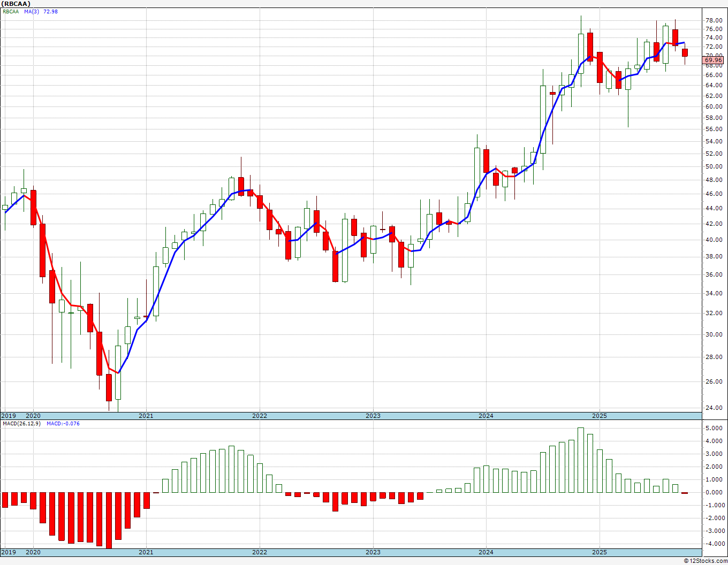Click the 58.00 price axis label
The height and width of the screenshot is (565, 728).
[x=714, y=118]
